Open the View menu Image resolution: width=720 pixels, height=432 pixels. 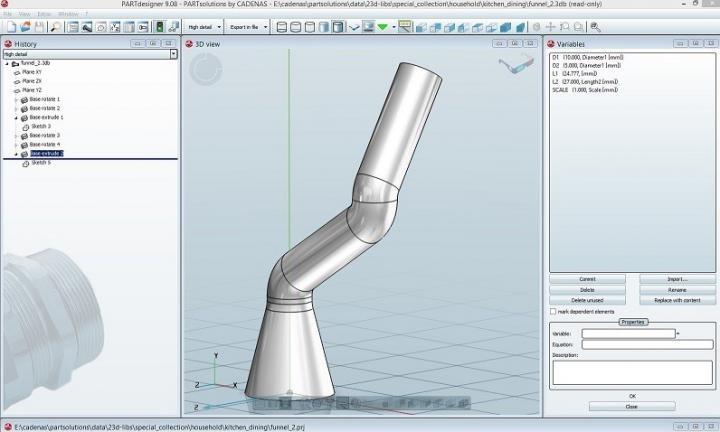tap(24, 14)
